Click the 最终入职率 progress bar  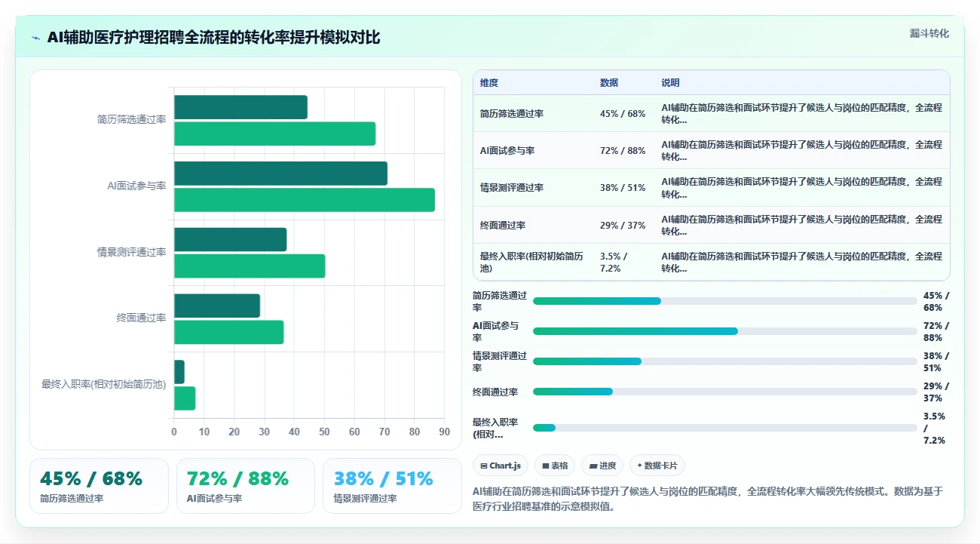click(x=724, y=428)
